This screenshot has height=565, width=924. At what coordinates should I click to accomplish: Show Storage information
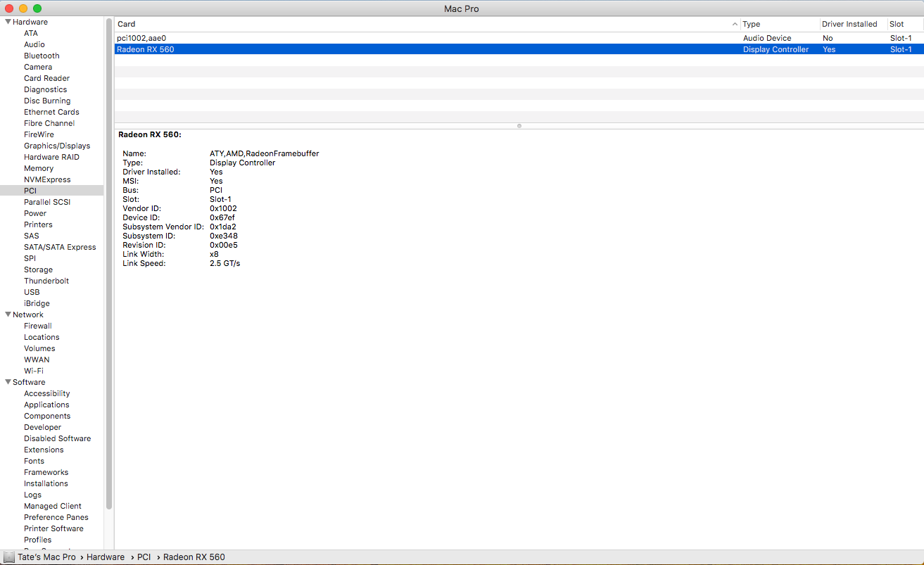click(38, 269)
